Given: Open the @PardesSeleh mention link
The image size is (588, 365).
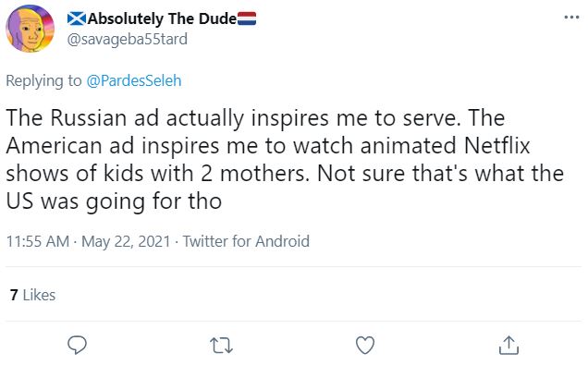Looking at the screenshot, I should tap(134, 81).
